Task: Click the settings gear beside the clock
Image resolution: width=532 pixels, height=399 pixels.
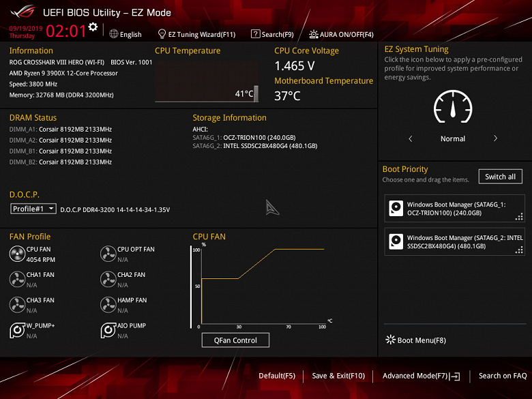Action: (x=93, y=27)
